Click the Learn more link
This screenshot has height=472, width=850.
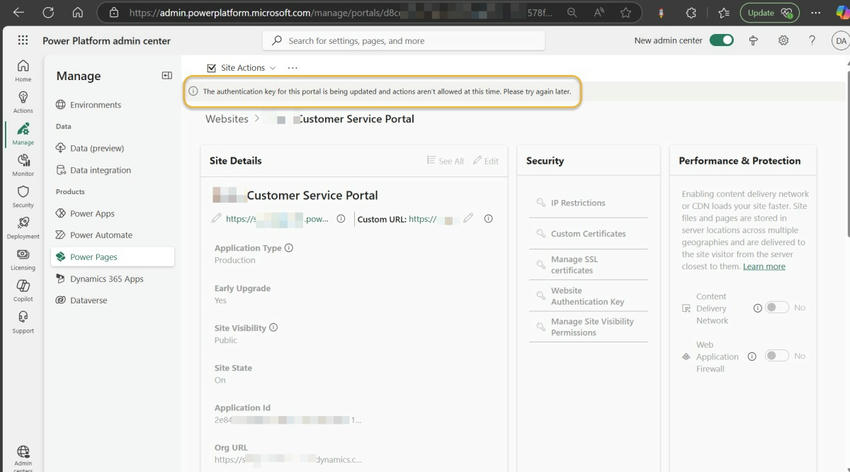click(764, 267)
